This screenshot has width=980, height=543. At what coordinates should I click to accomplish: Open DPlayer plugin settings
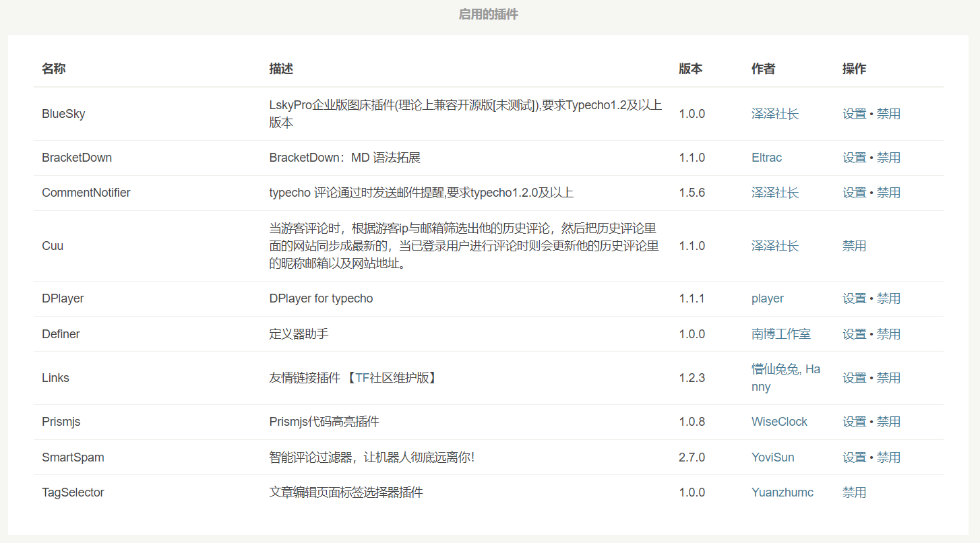coord(854,298)
